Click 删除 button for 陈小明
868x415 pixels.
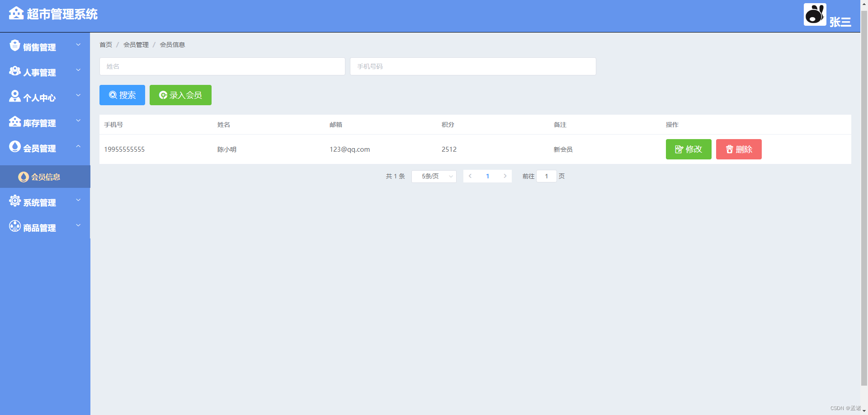pos(739,149)
